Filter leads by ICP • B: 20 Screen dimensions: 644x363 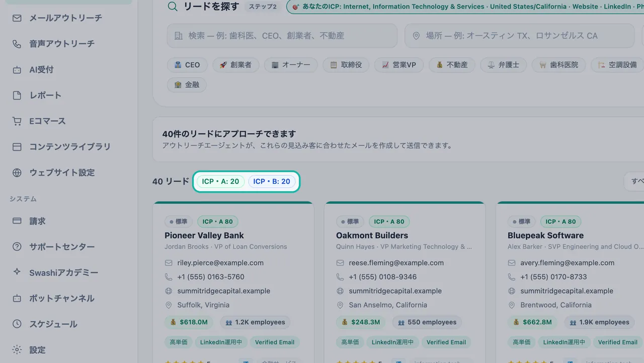[272, 181]
